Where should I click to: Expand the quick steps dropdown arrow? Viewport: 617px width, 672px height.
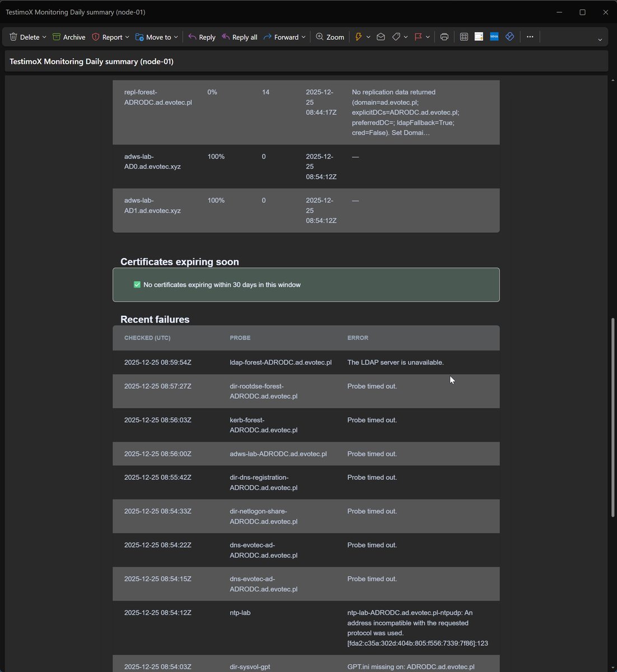point(368,37)
